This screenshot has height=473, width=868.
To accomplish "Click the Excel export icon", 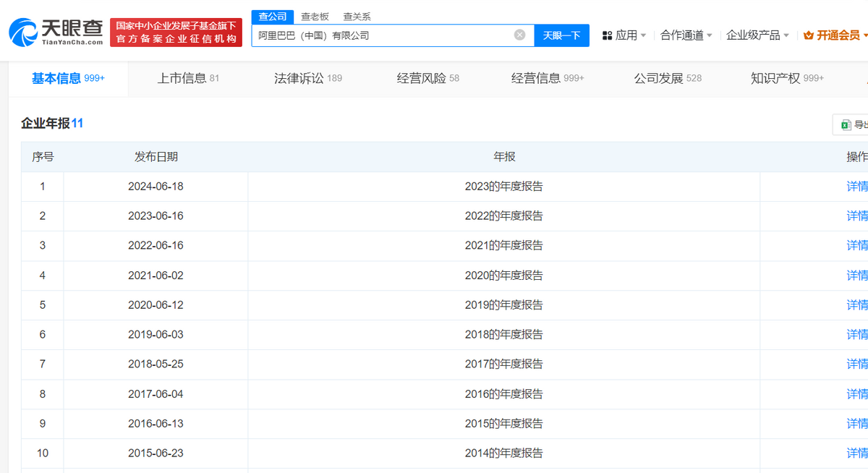I will coord(845,125).
